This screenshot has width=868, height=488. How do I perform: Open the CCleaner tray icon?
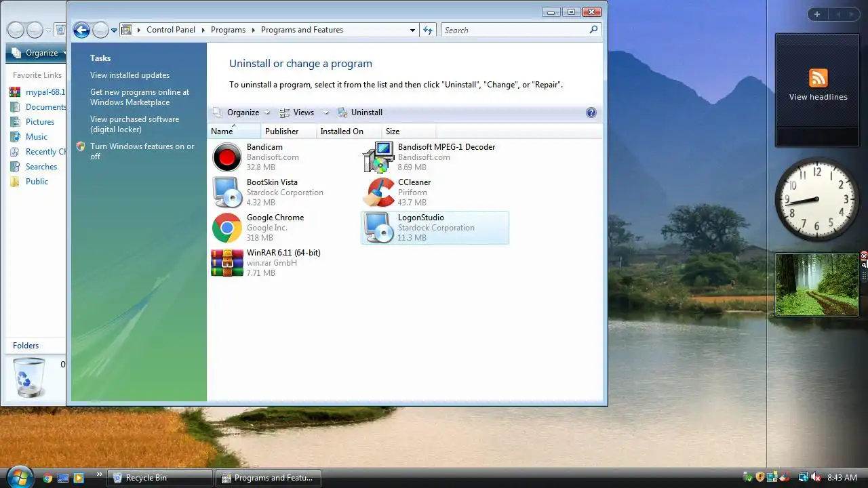pos(783,477)
